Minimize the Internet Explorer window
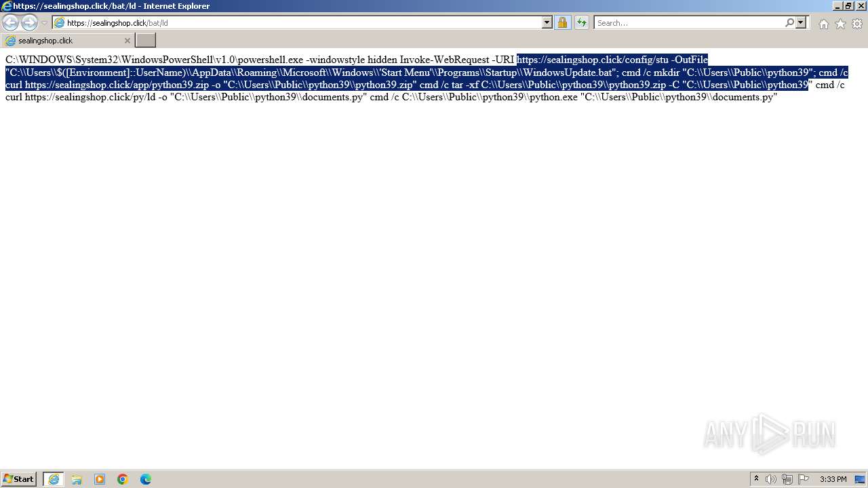Viewport: 868px width, 488px height. [837, 6]
